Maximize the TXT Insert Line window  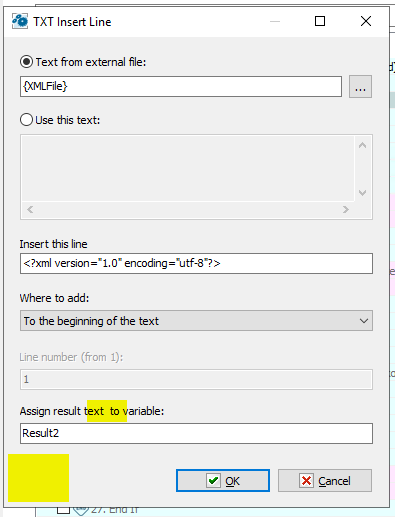tap(320, 21)
